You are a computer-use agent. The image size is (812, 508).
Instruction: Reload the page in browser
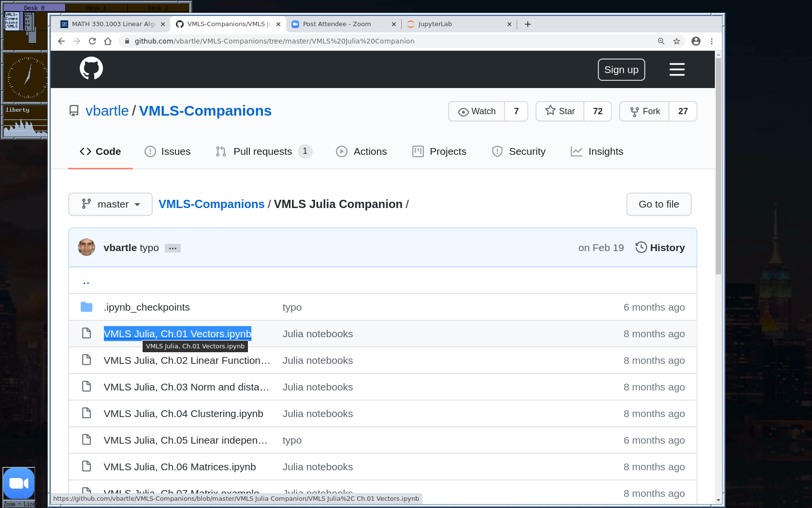coord(92,41)
